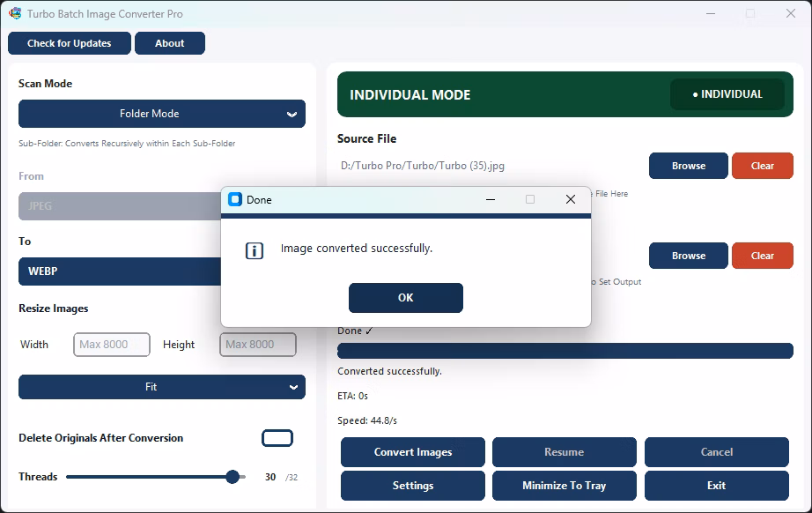Minimize the main converter window
The image size is (812, 513).
point(711,13)
